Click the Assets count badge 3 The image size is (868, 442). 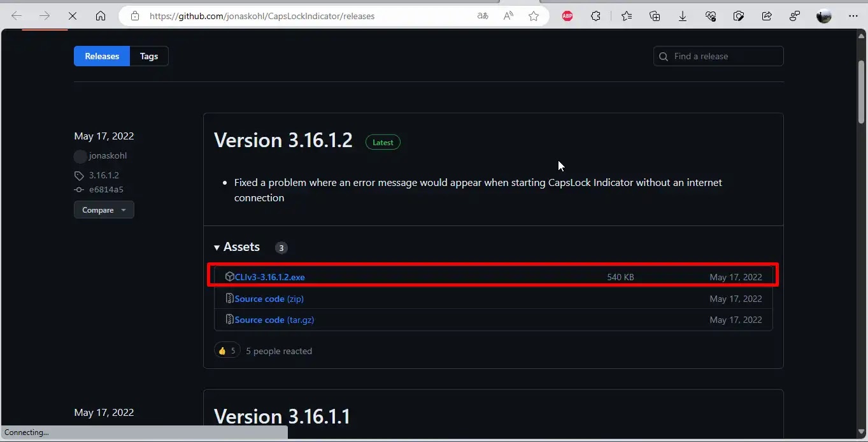(x=281, y=248)
